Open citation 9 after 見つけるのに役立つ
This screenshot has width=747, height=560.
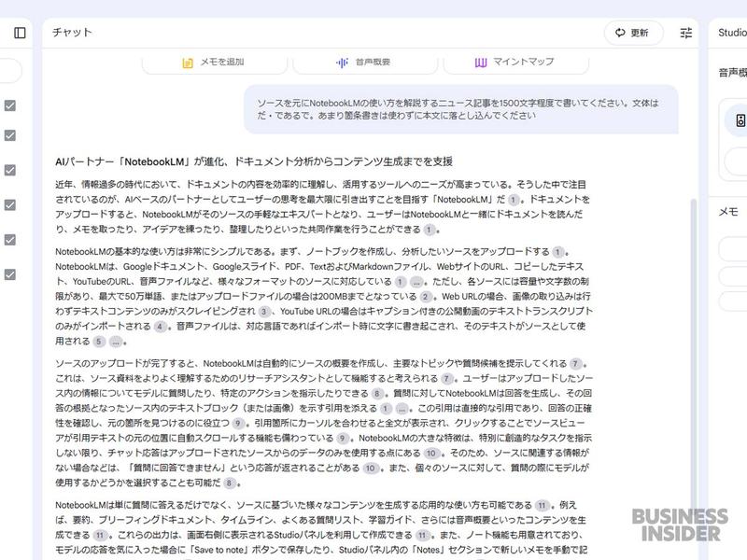(238, 424)
